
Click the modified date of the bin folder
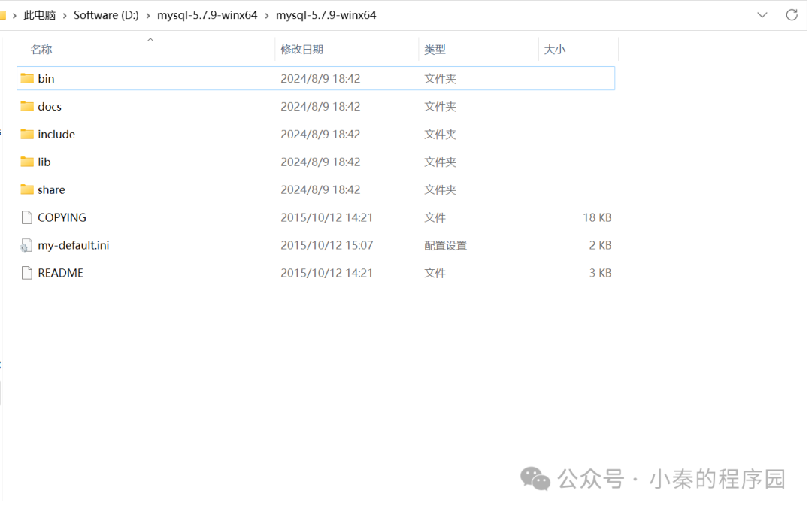[320, 79]
